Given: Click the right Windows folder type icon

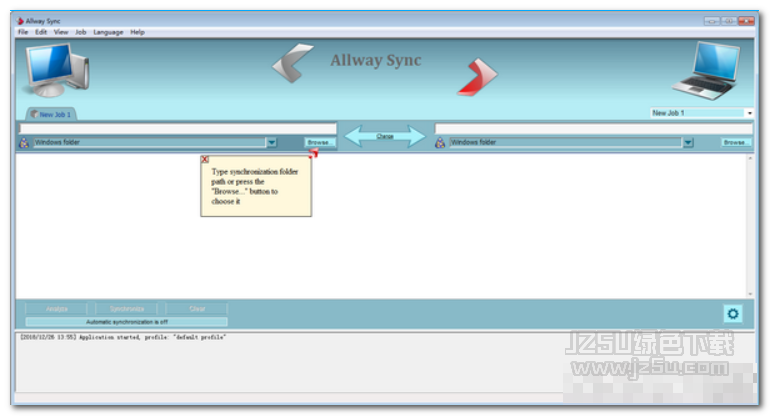Looking at the screenshot, I should (x=440, y=142).
